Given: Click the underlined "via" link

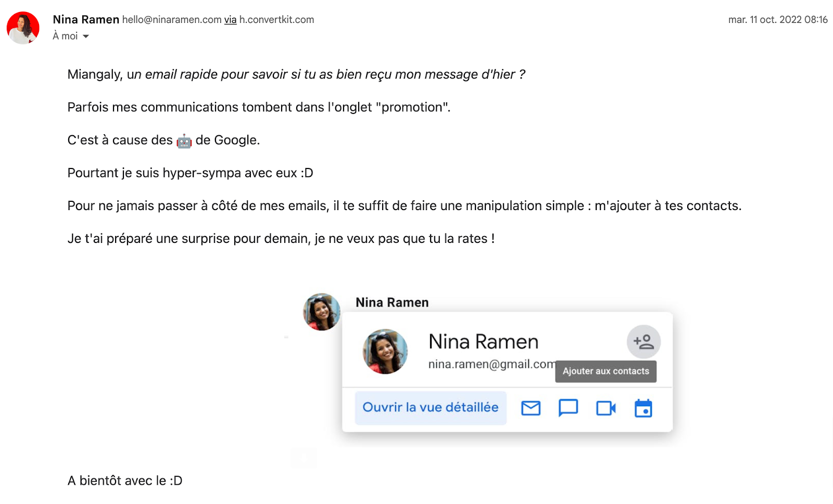Looking at the screenshot, I should tap(230, 20).
